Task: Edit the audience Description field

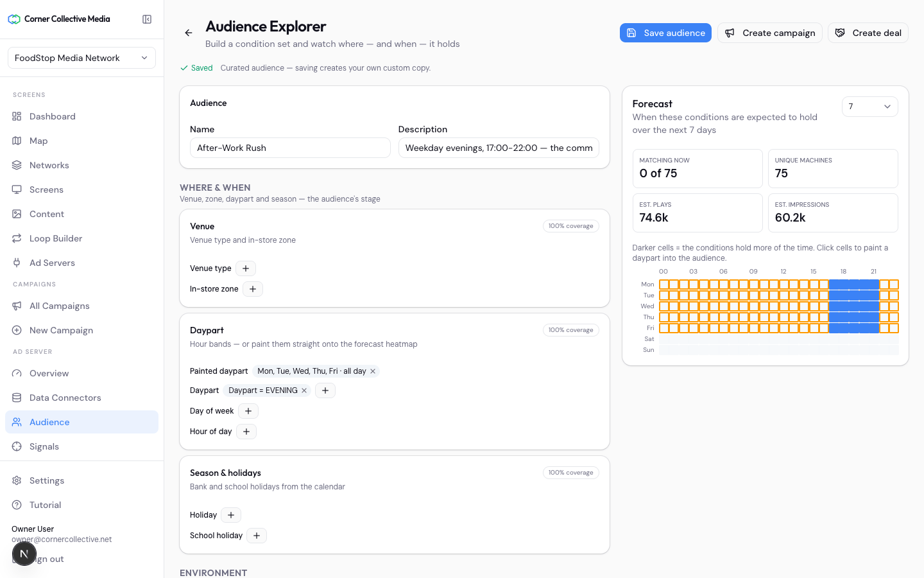Action: click(499, 148)
